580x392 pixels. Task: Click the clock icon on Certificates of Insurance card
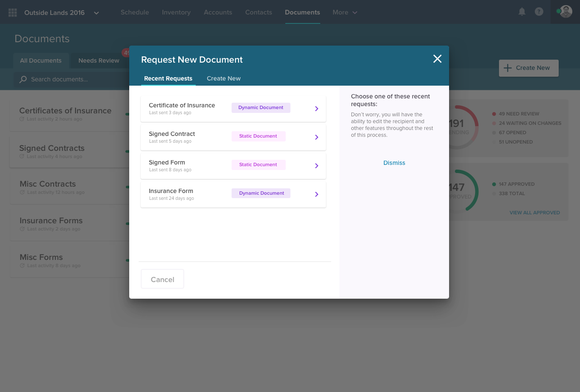coord(21,119)
